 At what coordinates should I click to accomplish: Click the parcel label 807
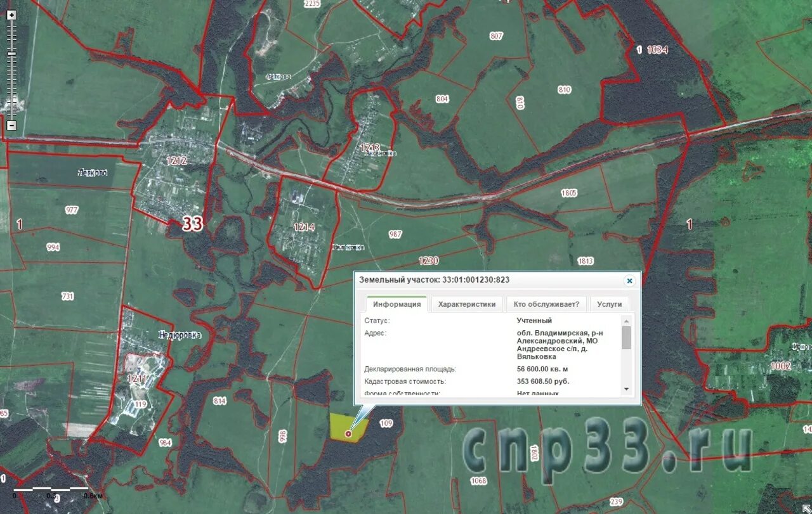click(x=496, y=36)
